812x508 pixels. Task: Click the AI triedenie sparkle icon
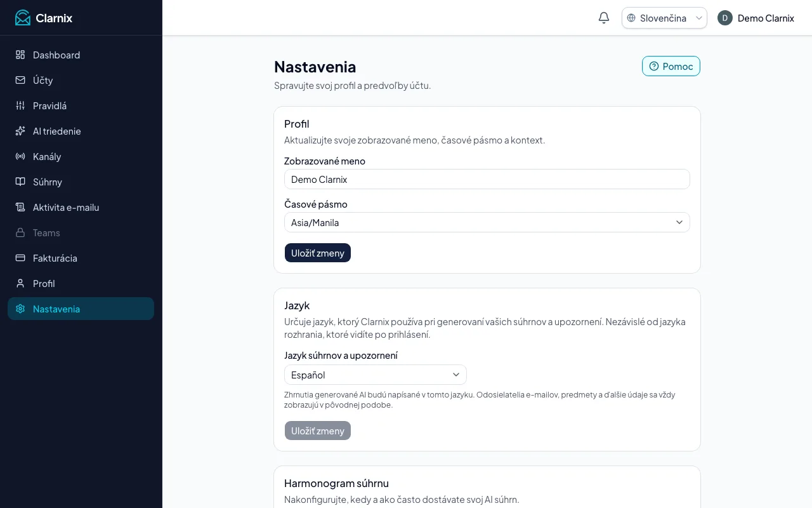(x=20, y=131)
